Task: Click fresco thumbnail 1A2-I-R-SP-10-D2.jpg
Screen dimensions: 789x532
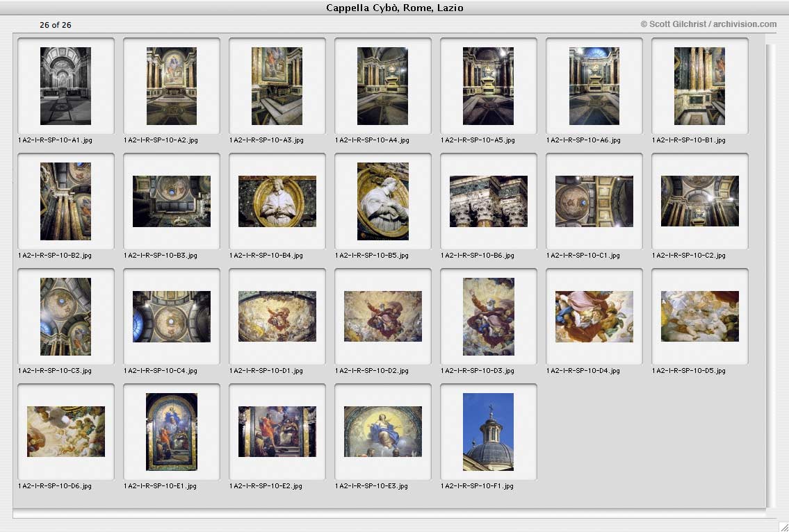Action: (383, 316)
